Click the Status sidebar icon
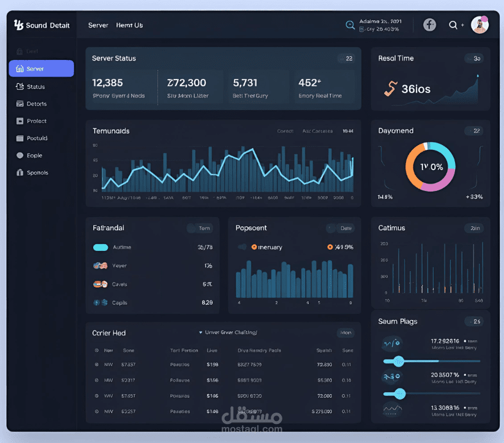Screen dimensions: 504x443 click(20, 86)
